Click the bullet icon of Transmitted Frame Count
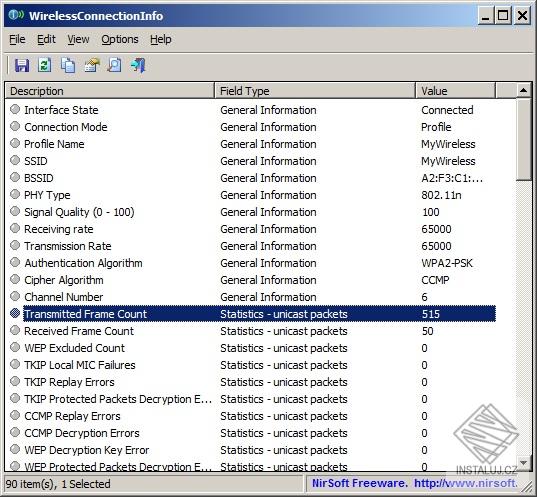537x497 pixels. [15, 313]
